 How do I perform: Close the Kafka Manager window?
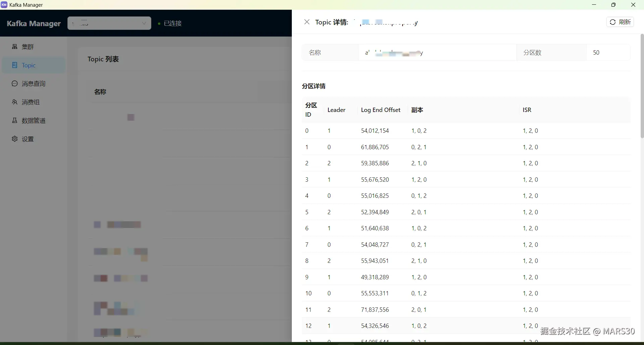(633, 5)
